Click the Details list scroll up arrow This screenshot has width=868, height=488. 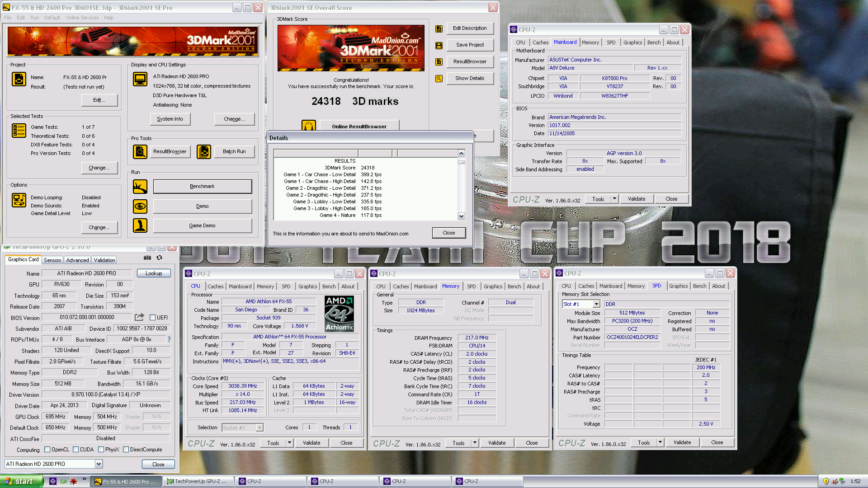(461, 153)
